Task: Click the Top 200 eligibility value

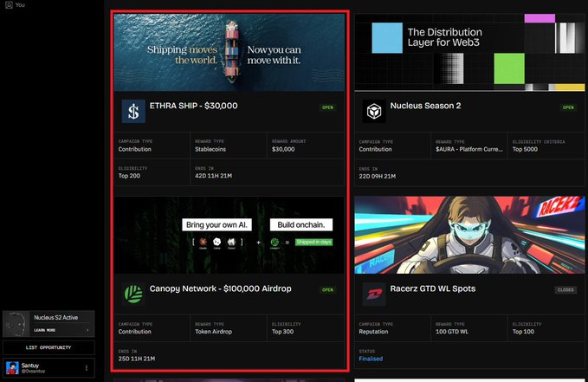Action: (129, 176)
